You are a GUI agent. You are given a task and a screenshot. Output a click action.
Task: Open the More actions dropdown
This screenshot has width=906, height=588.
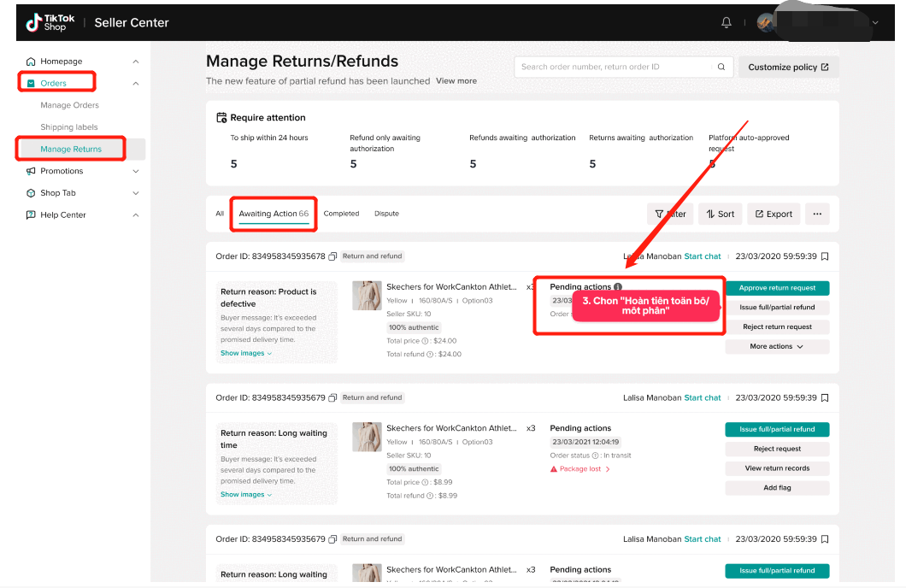coord(776,347)
